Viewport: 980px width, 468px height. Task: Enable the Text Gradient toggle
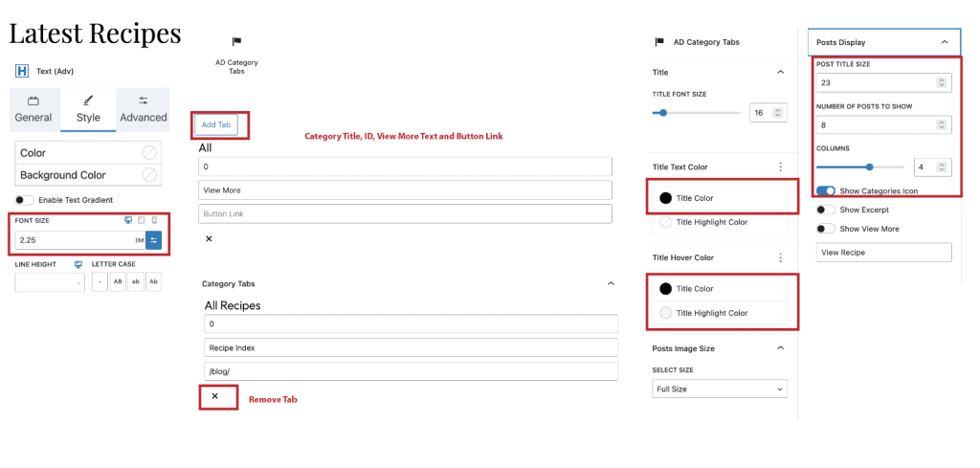[x=24, y=200]
